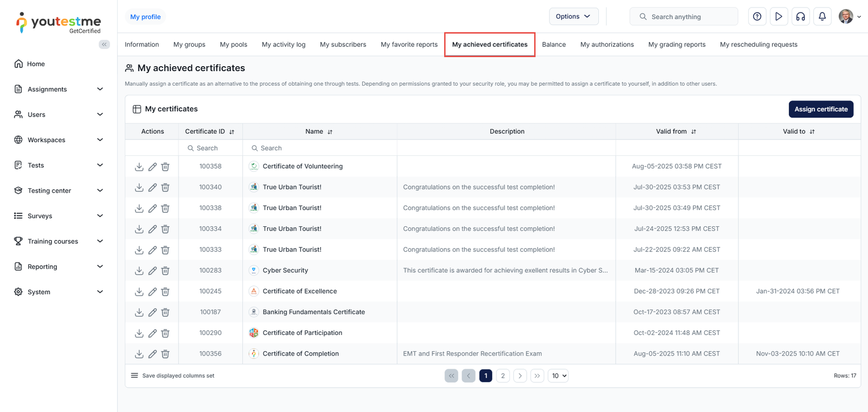This screenshot has width=868, height=412.
Task: Delete the Certificate of Excellence entry
Action: tap(165, 291)
